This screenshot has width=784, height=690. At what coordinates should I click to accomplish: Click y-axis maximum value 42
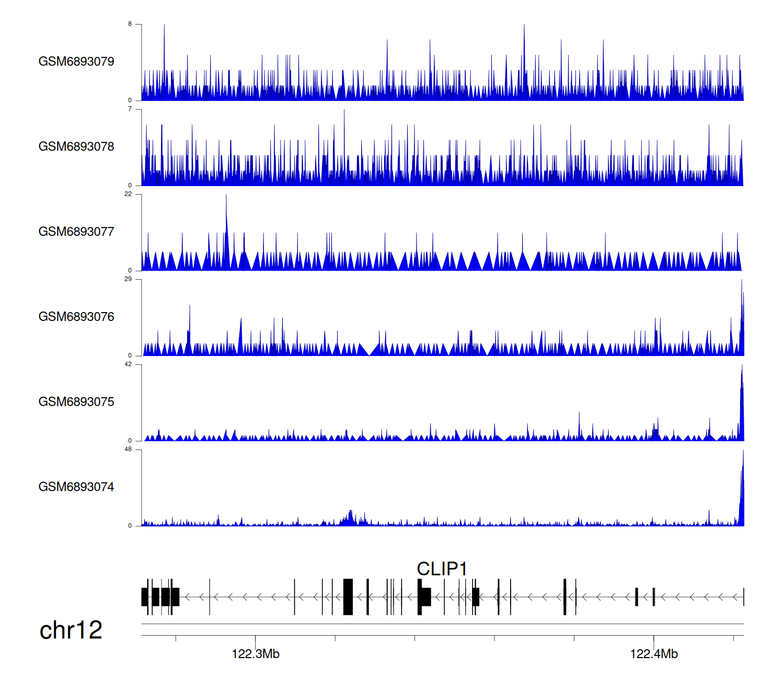point(128,364)
